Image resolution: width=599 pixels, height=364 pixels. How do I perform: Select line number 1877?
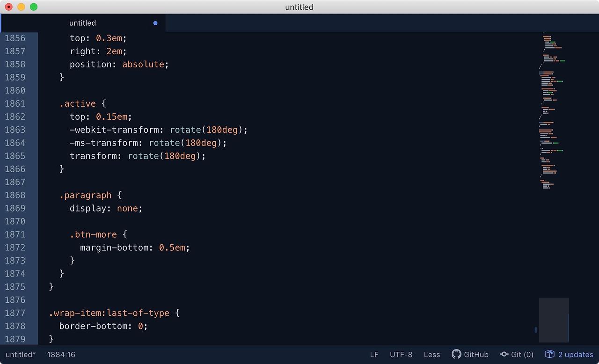[15, 313]
